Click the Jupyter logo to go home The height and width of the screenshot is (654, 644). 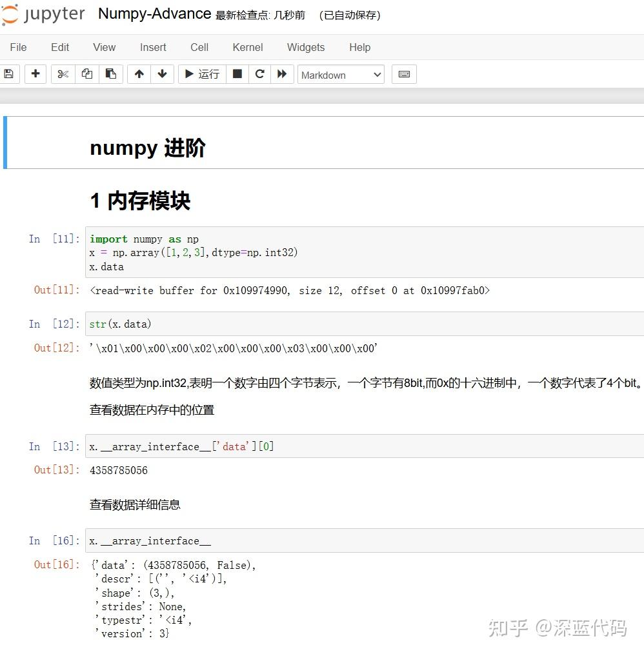coord(43,14)
